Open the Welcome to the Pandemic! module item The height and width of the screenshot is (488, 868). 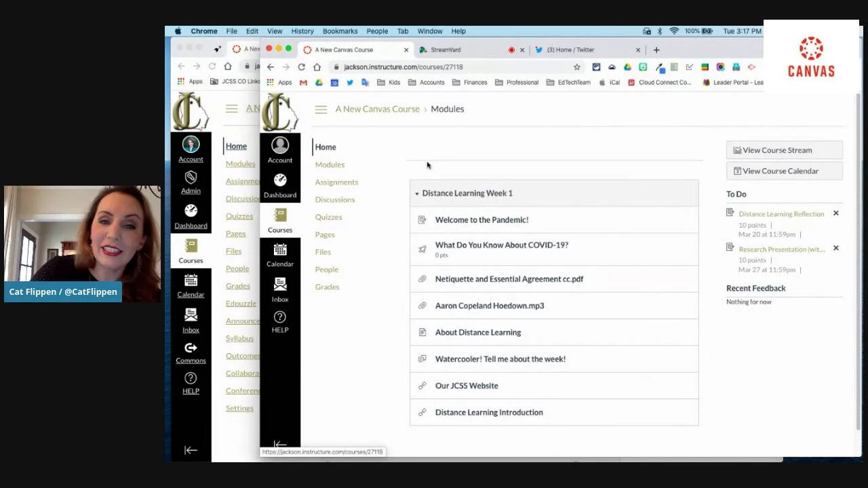tap(481, 220)
